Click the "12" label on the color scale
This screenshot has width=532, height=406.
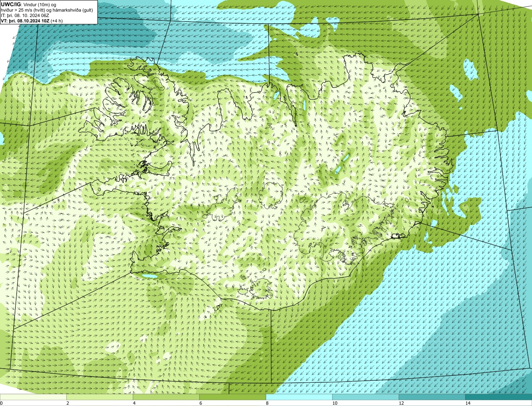click(x=401, y=403)
